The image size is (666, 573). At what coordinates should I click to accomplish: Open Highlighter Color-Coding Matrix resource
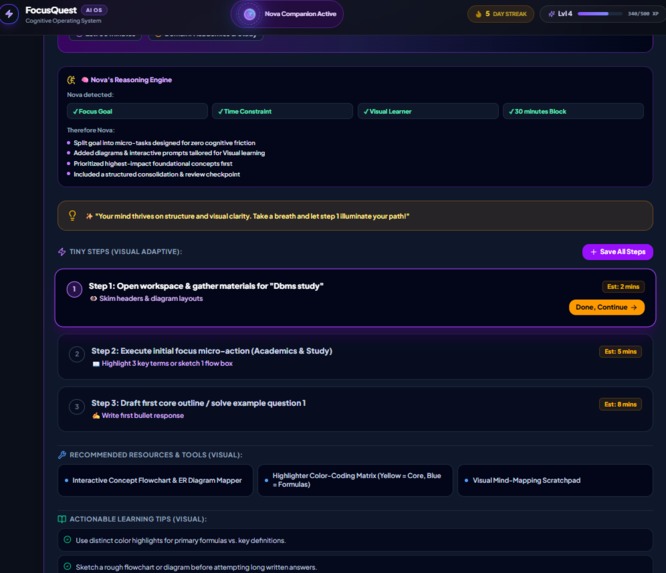pyautogui.click(x=355, y=480)
